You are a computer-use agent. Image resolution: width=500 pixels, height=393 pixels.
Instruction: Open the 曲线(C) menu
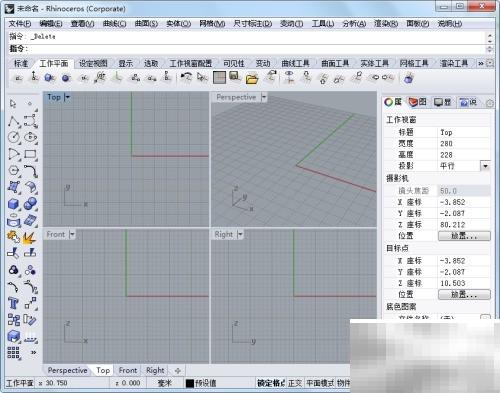coord(114,24)
